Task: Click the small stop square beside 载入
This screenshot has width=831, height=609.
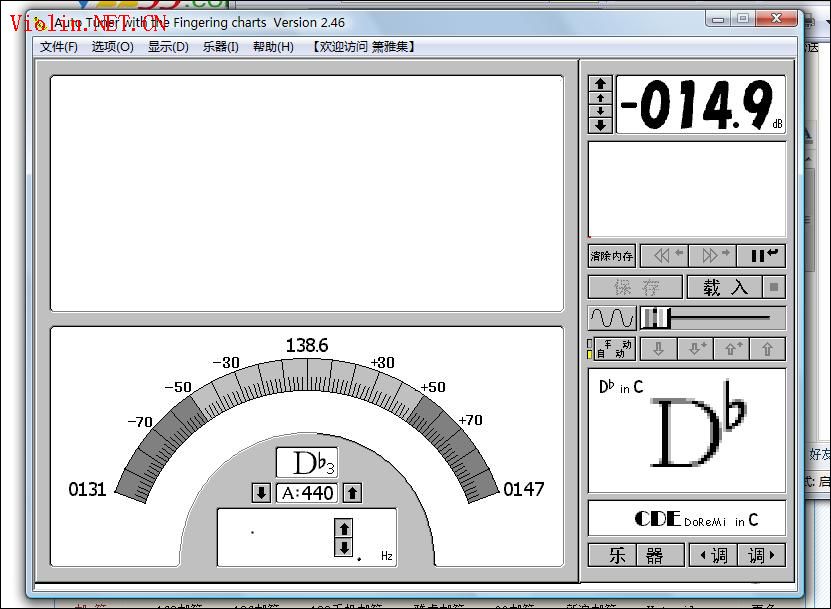Action: pyautogui.click(x=774, y=287)
